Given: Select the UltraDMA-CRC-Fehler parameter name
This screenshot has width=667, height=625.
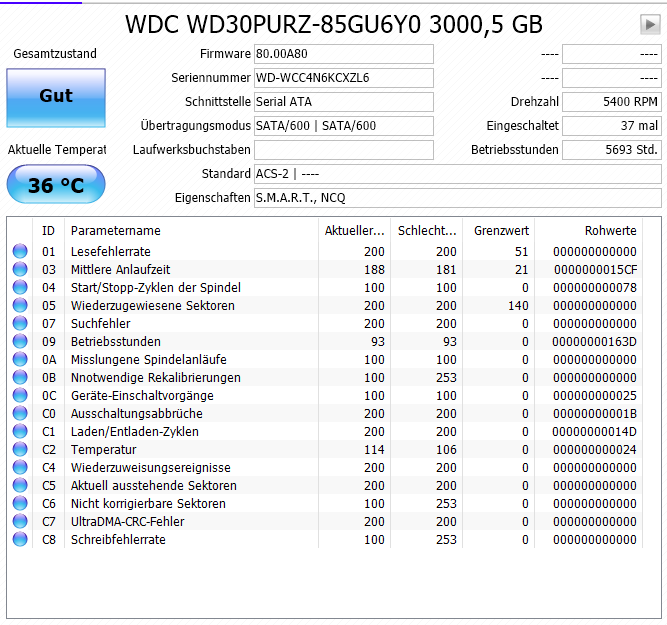Looking at the screenshot, I should tap(128, 522).
